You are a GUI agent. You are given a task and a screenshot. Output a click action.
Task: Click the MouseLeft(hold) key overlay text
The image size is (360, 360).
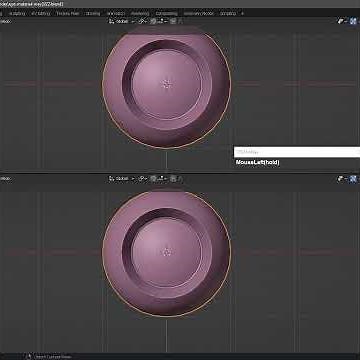click(258, 162)
